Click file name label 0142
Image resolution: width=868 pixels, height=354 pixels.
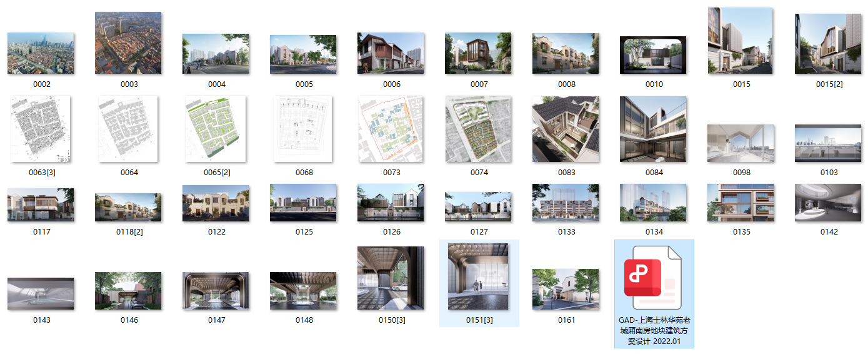tap(829, 232)
